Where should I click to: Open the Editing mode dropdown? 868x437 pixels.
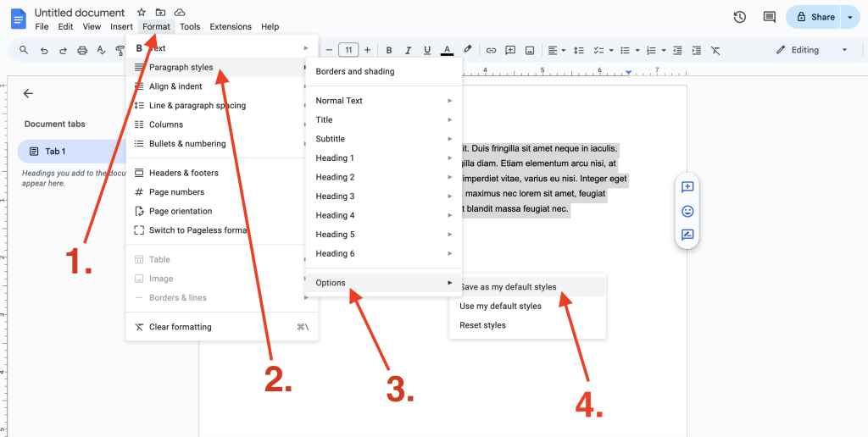click(x=811, y=50)
